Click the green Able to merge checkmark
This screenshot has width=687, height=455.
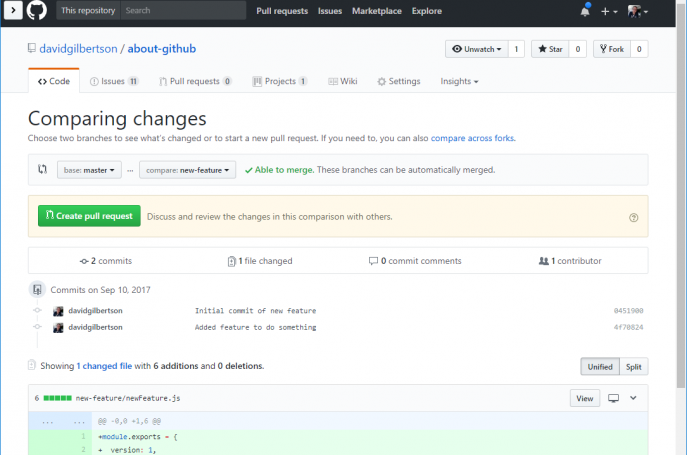click(248, 170)
